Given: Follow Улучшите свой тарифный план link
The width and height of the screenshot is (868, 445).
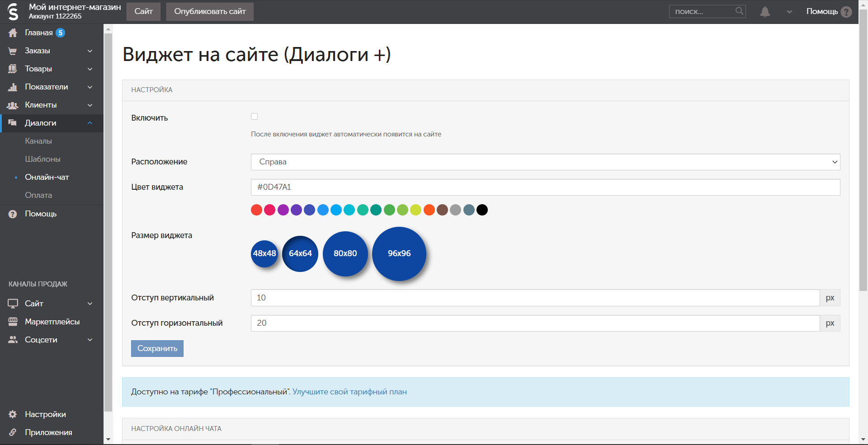Looking at the screenshot, I should [349, 392].
